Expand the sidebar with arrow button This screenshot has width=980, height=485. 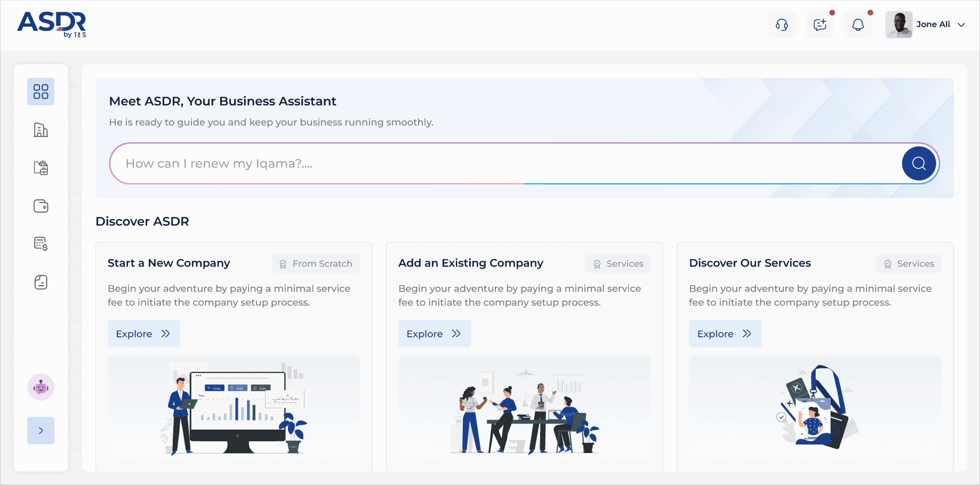tap(41, 431)
